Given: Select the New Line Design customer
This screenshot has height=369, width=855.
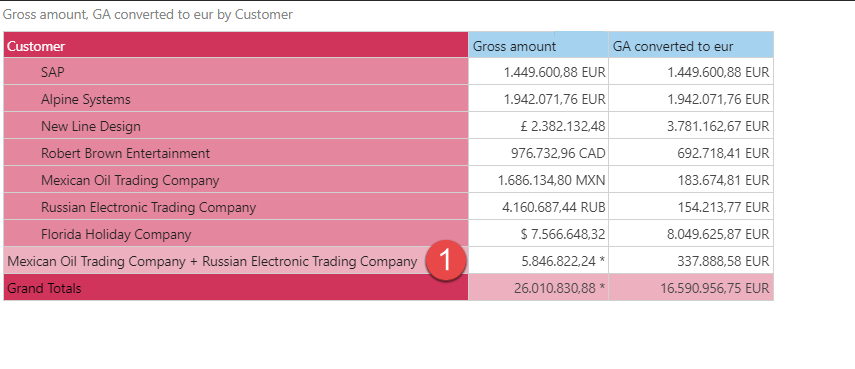Looking at the screenshot, I should point(236,125).
